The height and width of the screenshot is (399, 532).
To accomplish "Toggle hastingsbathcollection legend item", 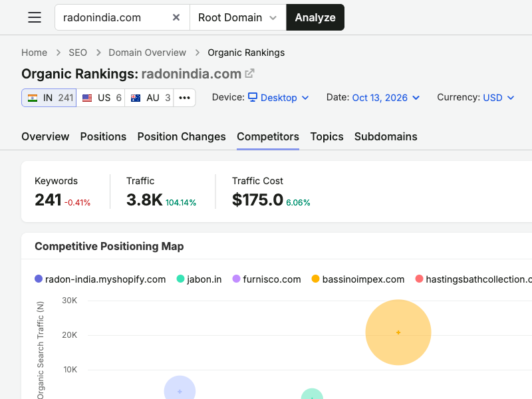I will click(473, 279).
